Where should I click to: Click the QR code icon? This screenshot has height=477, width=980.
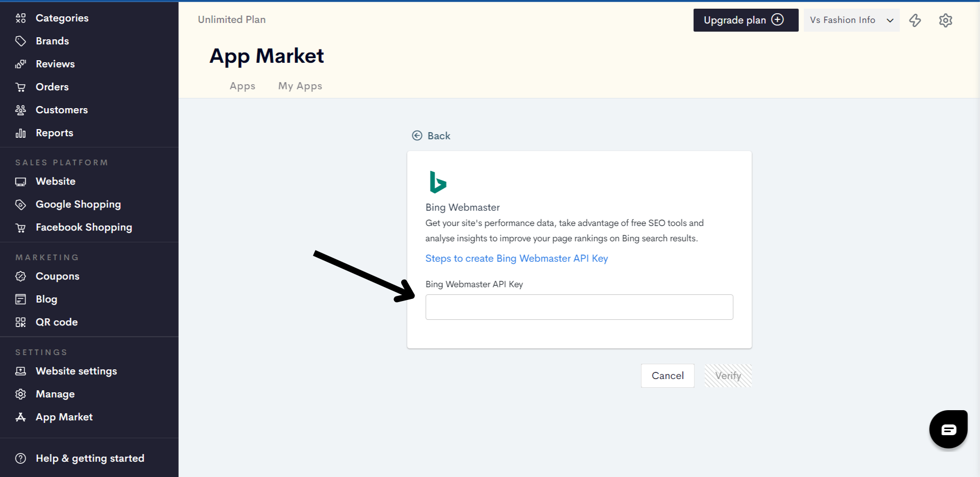20,322
